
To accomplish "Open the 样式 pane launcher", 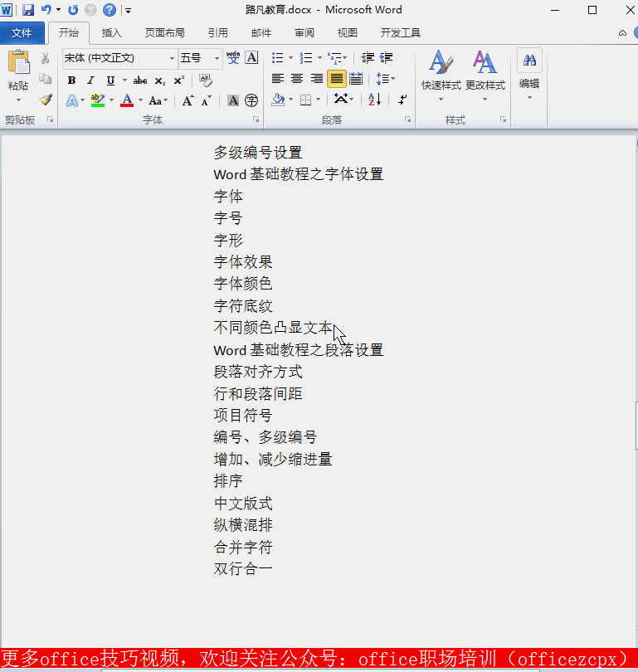I will tap(503, 119).
